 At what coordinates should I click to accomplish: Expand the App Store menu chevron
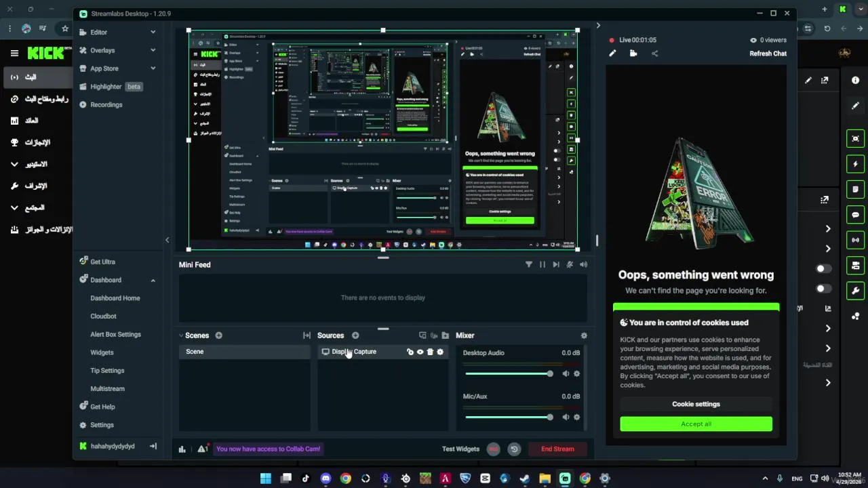coord(153,68)
